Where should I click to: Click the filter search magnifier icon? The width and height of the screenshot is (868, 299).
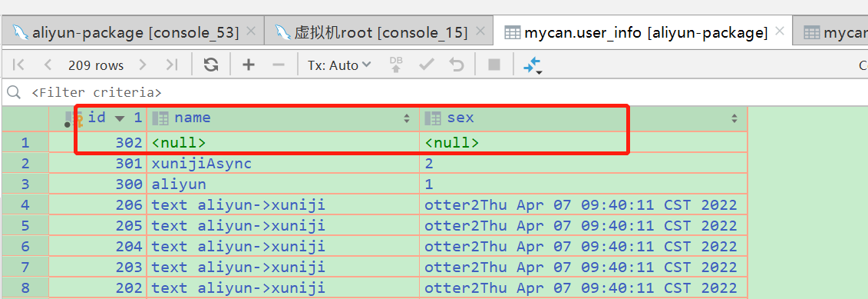(x=14, y=92)
